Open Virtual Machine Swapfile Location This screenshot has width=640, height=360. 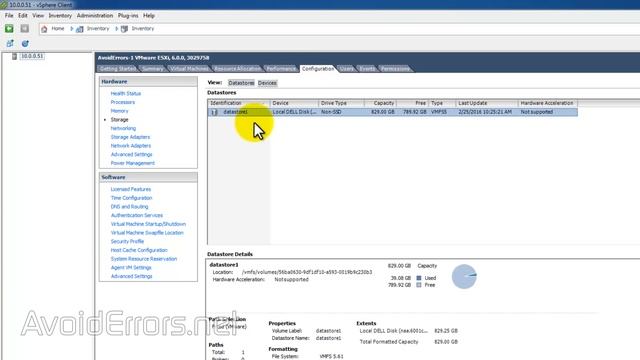(x=147, y=233)
